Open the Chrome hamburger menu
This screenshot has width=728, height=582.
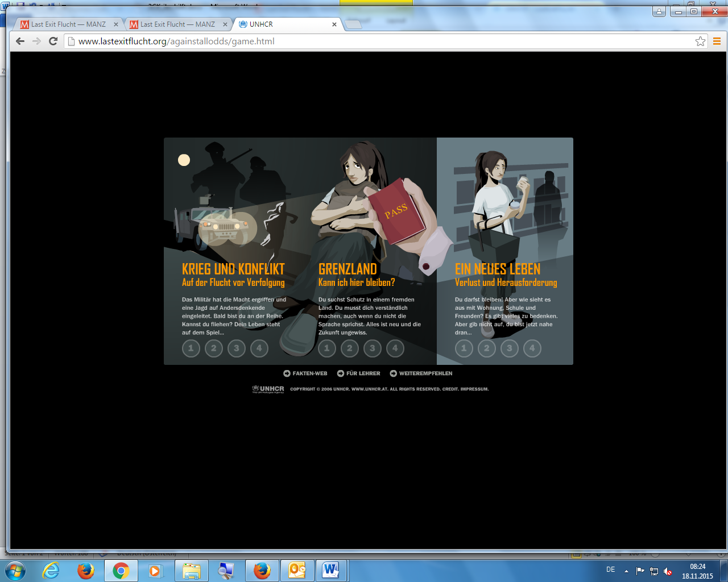pos(717,41)
